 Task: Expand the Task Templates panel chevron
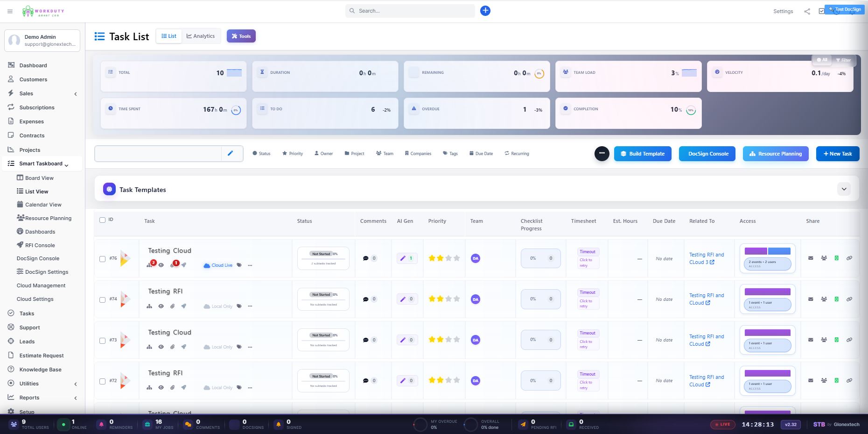tap(844, 189)
